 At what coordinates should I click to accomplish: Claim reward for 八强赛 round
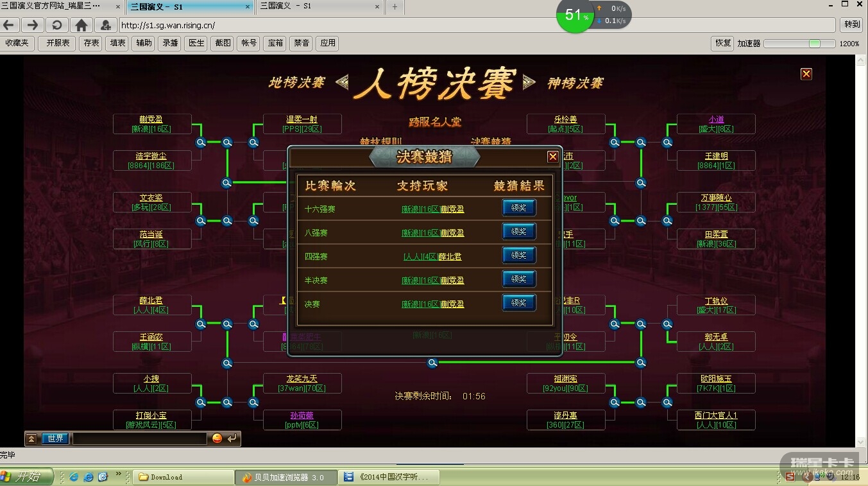(518, 232)
